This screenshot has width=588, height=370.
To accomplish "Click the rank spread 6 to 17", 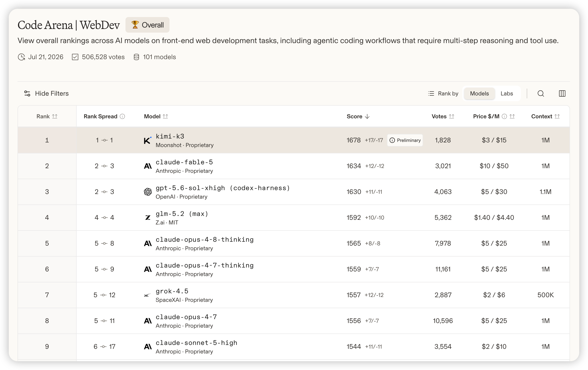I will point(105,347).
